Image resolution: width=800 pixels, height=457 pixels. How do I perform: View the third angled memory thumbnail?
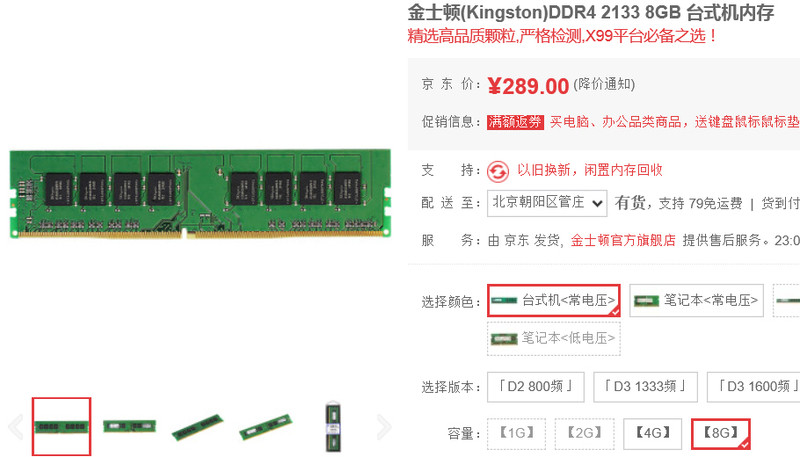[197, 427]
